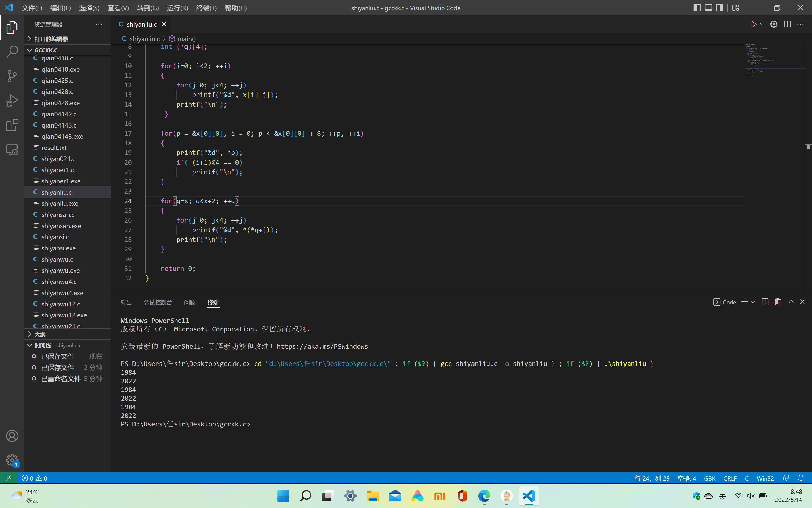812x508 pixels.
Task: Show errors and warnings count in status bar
Action: [x=35, y=478]
